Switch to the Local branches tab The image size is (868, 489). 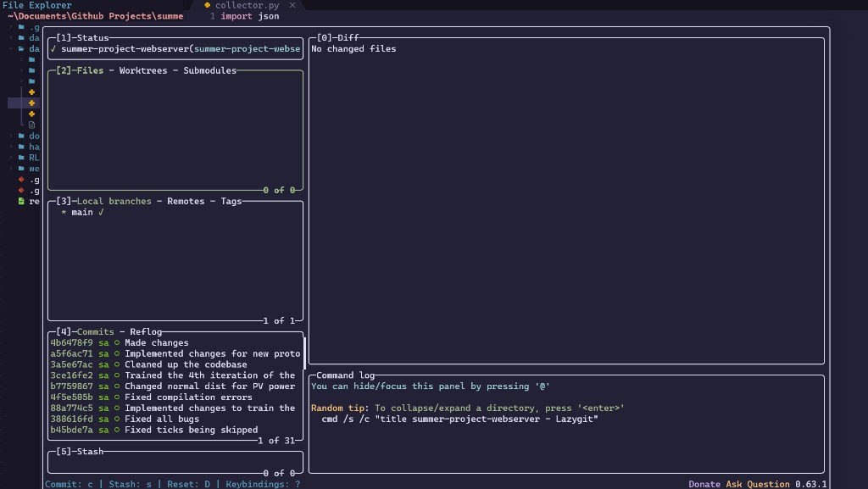[114, 201]
